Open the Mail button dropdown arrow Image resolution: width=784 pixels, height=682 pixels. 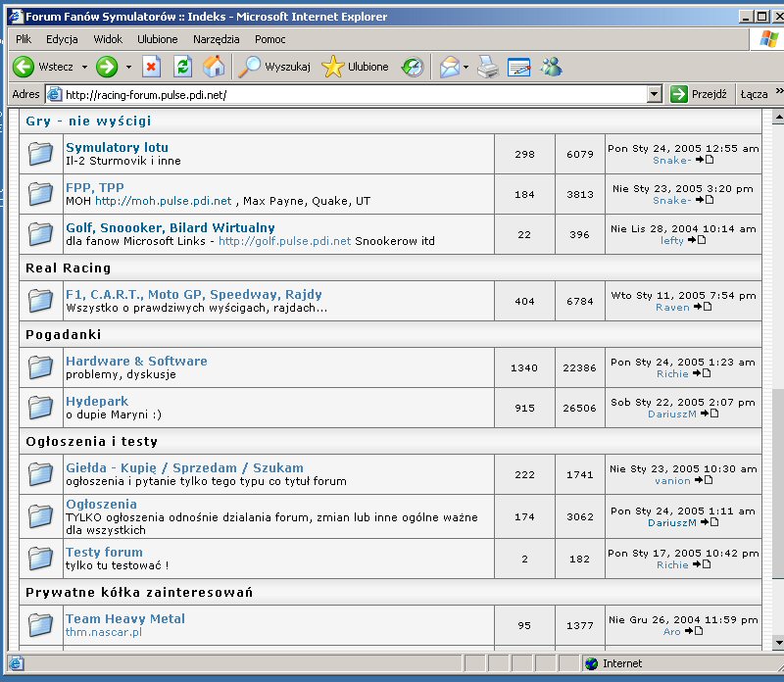(x=466, y=67)
